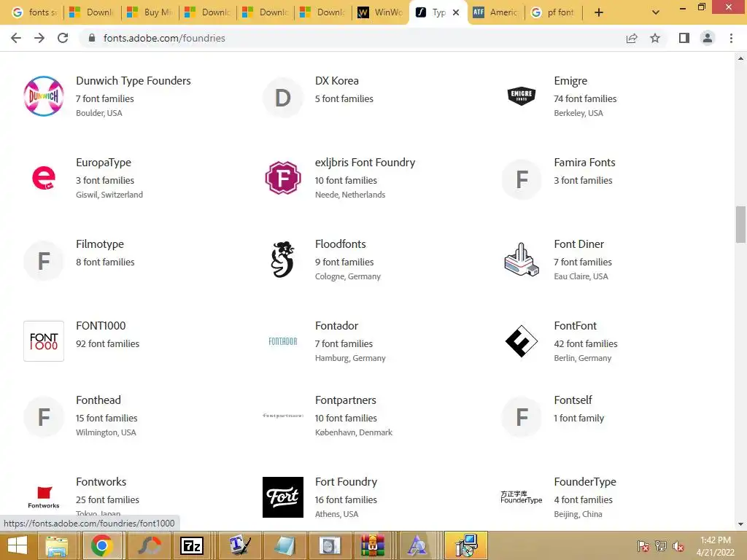This screenshot has height=560, width=747.
Task: Click 'Beijing, China' location text
Action: pyautogui.click(x=578, y=514)
